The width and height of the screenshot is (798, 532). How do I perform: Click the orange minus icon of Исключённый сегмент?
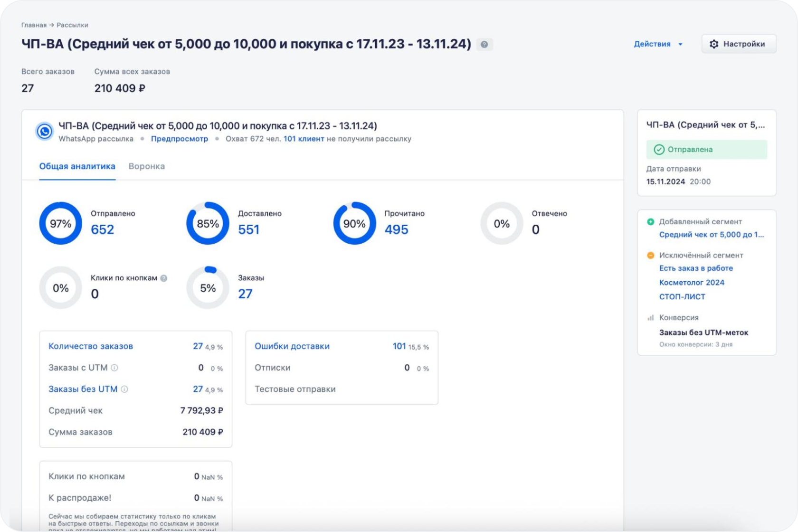tap(651, 255)
